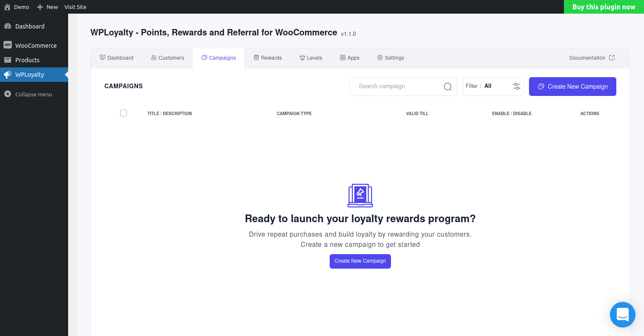Click the Documentation external link icon
The image size is (644, 336).
coord(612,58)
